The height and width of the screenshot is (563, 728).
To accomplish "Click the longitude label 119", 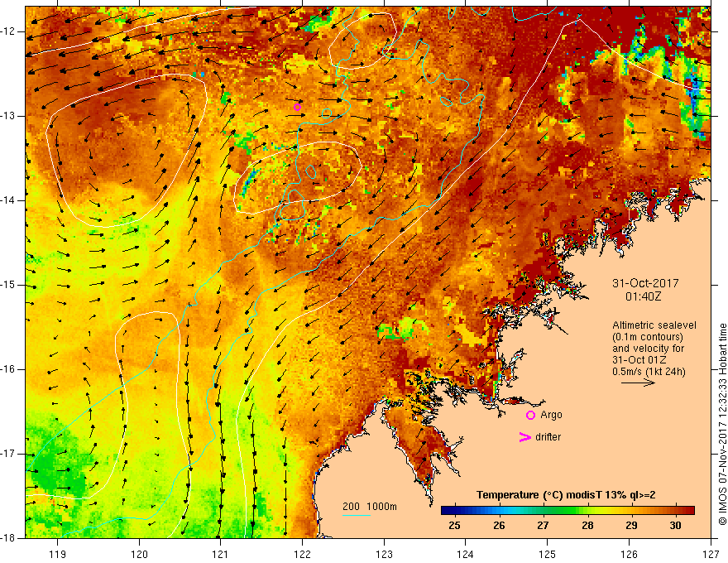I will pos(58,554).
